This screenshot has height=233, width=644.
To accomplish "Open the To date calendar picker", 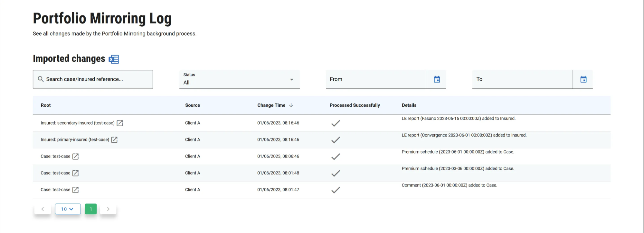I will [583, 79].
